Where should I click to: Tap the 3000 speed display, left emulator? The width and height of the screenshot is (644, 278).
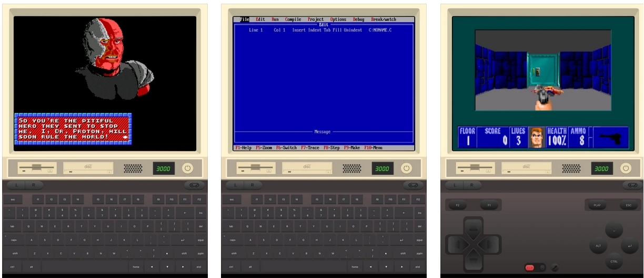tap(164, 168)
